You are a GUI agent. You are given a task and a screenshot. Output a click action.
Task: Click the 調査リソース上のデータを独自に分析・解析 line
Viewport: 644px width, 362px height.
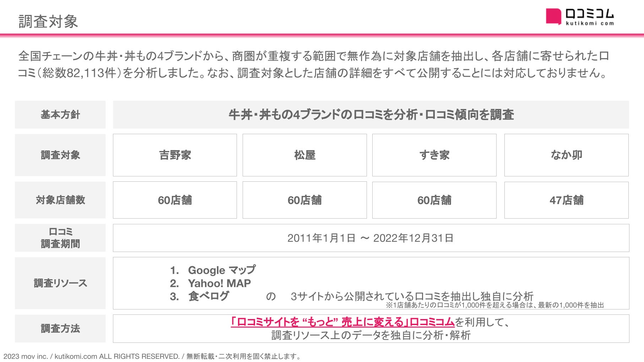click(x=371, y=335)
